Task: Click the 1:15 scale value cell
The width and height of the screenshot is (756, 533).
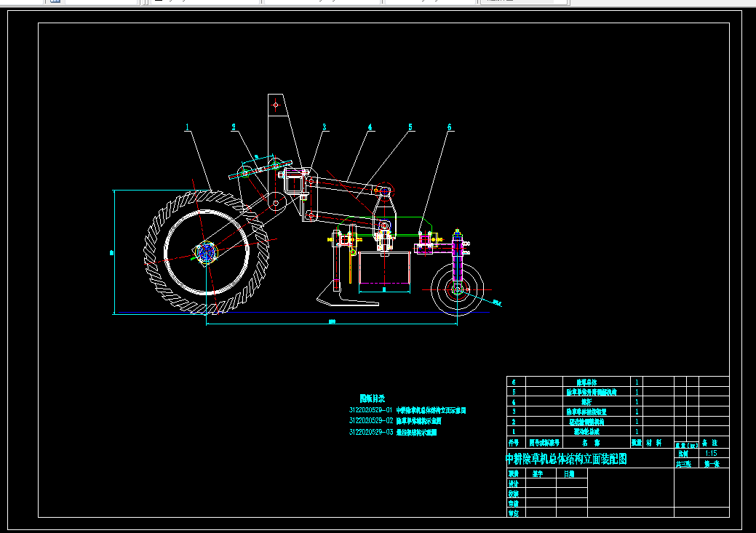Action: coord(710,453)
